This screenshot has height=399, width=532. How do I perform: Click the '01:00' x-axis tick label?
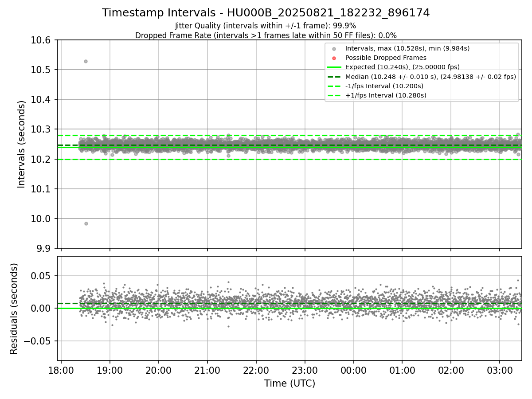tap(402, 370)
